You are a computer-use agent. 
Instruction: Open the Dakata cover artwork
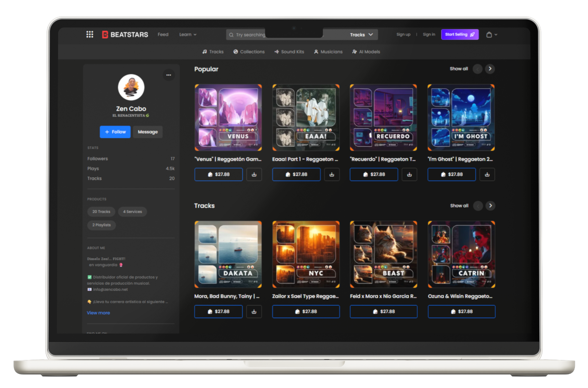click(x=228, y=254)
